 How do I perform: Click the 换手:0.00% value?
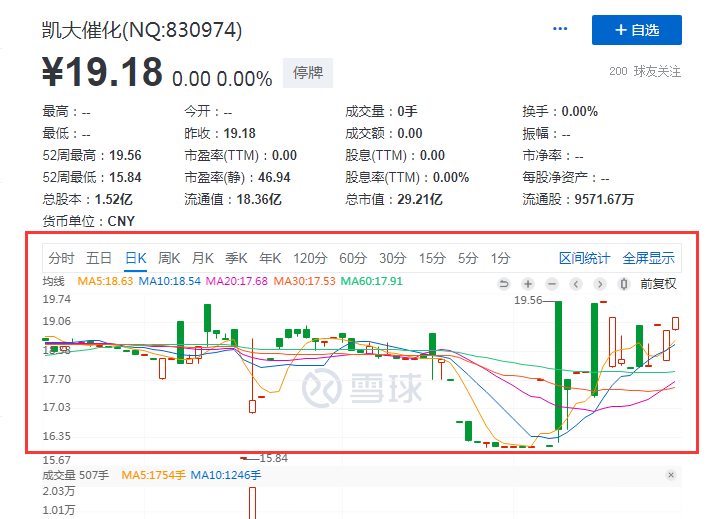coord(560,112)
